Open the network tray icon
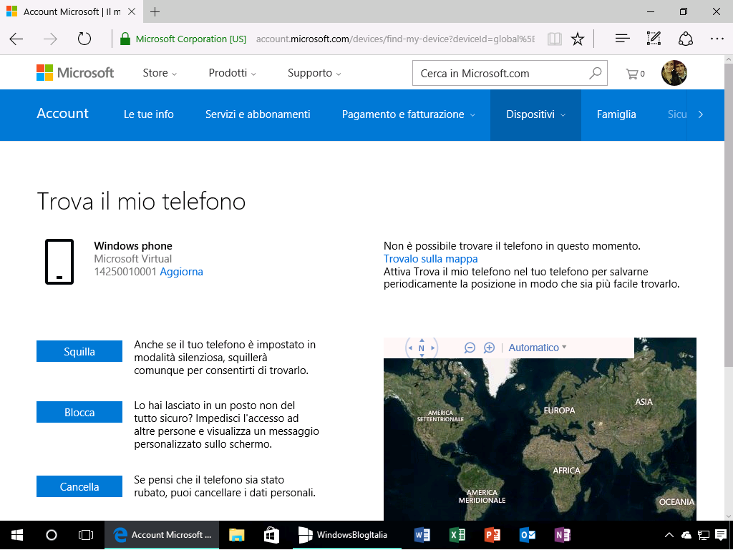This screenshot has height=560, width=733. 704,535
